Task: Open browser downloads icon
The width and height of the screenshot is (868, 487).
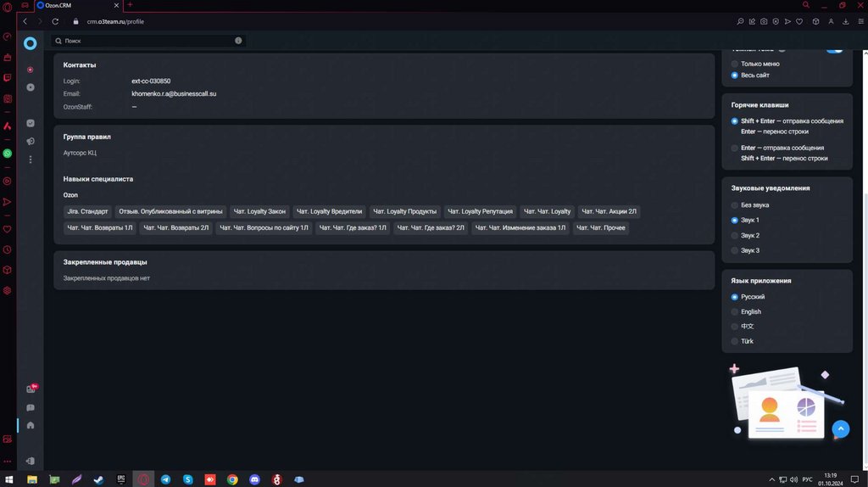Action: tap(846, 21)
